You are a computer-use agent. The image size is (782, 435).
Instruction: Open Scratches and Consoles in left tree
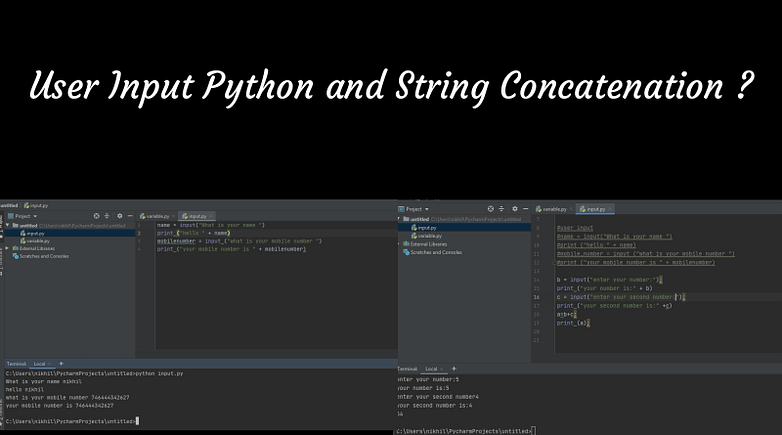point(41,256)
